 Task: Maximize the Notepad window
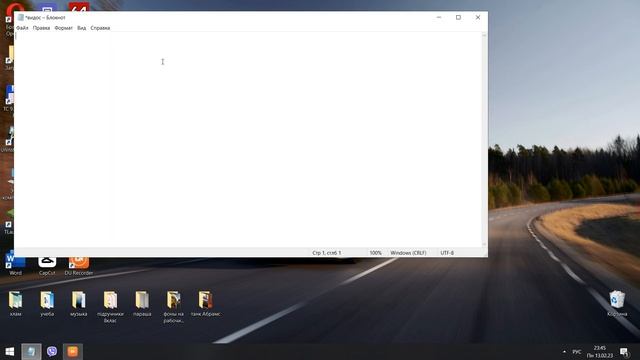(x=458, y=17)
